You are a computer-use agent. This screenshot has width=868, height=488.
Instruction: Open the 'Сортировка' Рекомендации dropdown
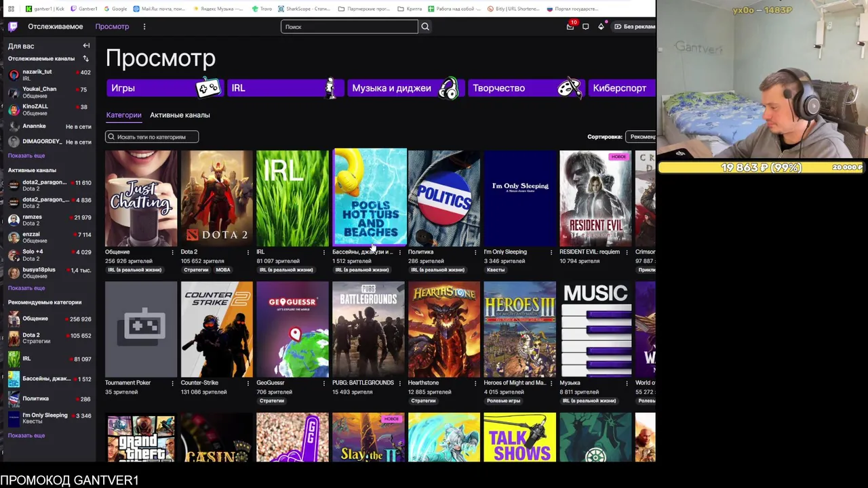point(641,137)
